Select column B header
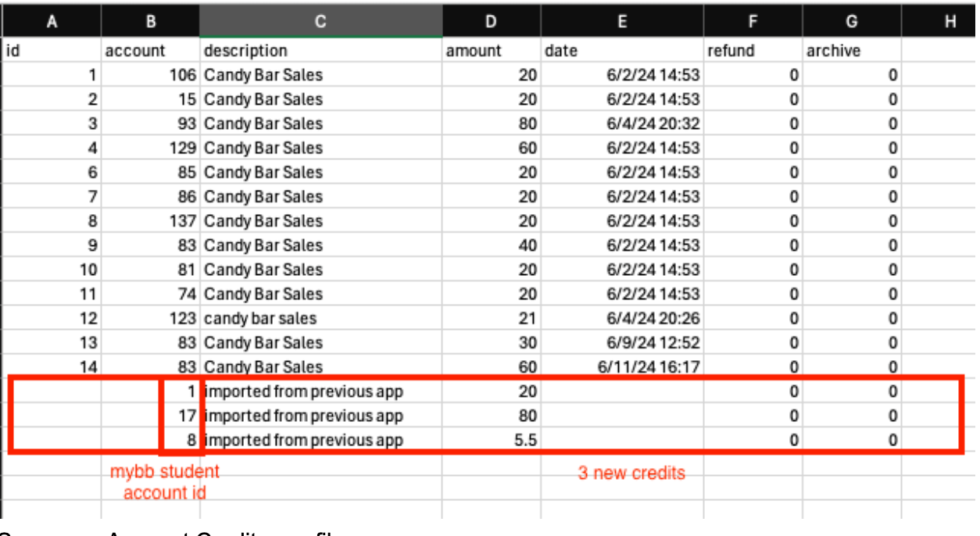 151,21
